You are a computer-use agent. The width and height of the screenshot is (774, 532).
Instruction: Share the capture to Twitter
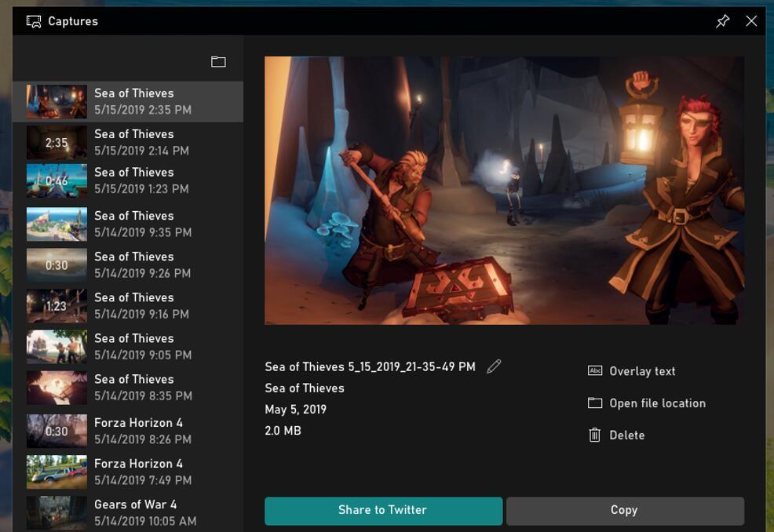384,511
